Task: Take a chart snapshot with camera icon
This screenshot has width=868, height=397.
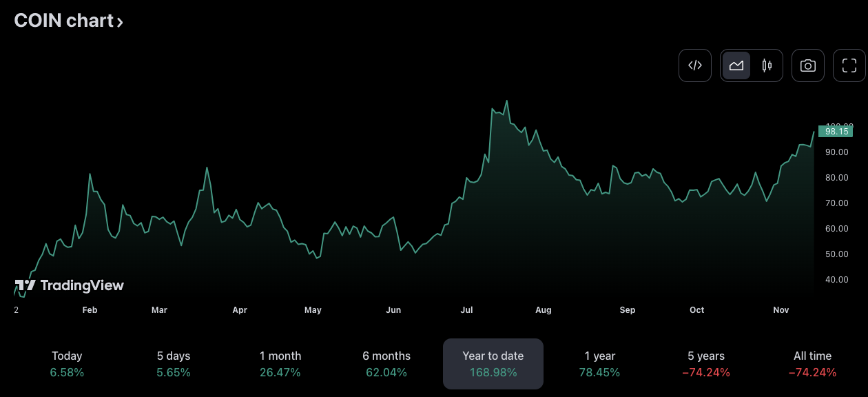Action: [x=808, y=65]
